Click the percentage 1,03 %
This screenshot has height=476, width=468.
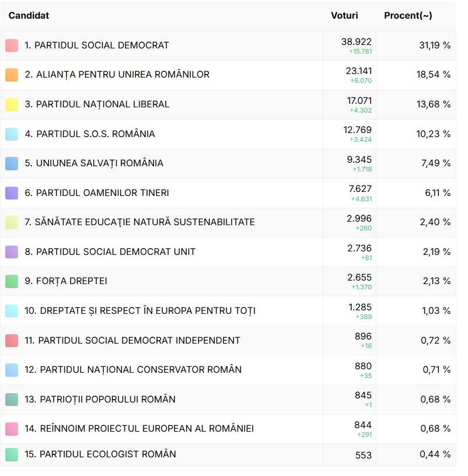click(x=436, y=310)
